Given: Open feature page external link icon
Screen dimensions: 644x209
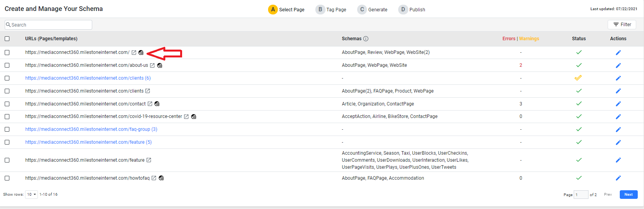Looking at the screenshot, I should (x=149, y=160).
